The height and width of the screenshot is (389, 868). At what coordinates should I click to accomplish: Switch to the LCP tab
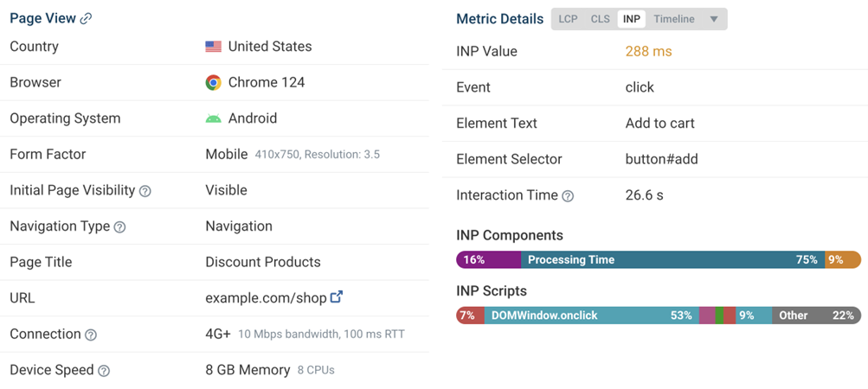568,19
